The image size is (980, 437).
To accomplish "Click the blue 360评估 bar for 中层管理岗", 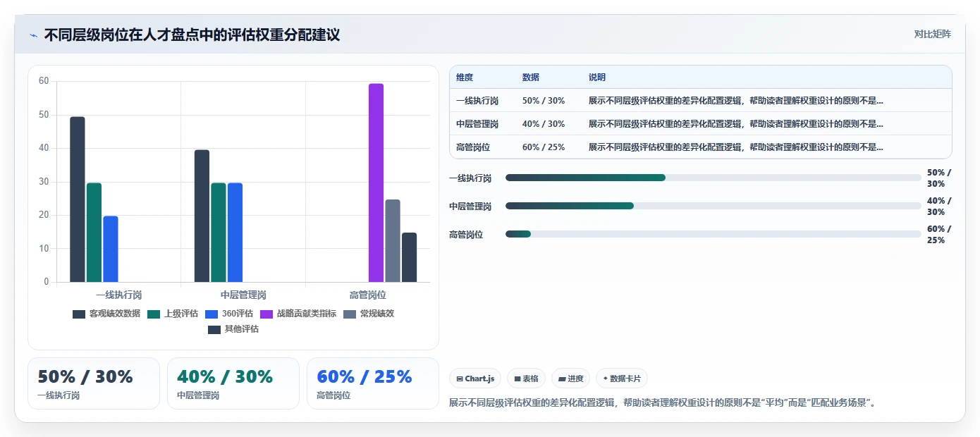I will point(235,233).
